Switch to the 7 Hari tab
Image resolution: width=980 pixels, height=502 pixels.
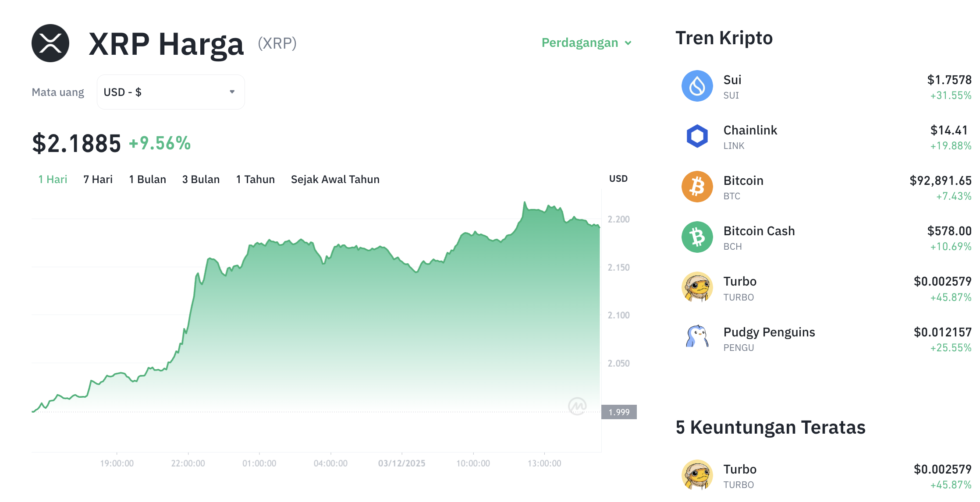coord(97,179)
